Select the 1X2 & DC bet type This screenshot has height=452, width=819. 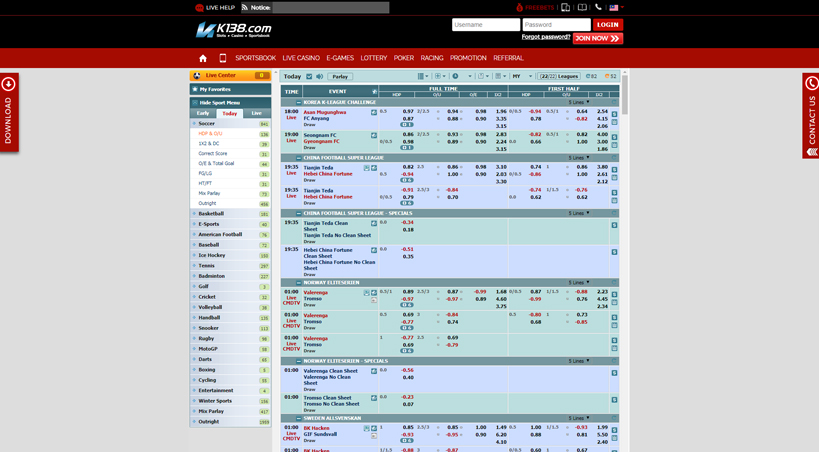209,144
